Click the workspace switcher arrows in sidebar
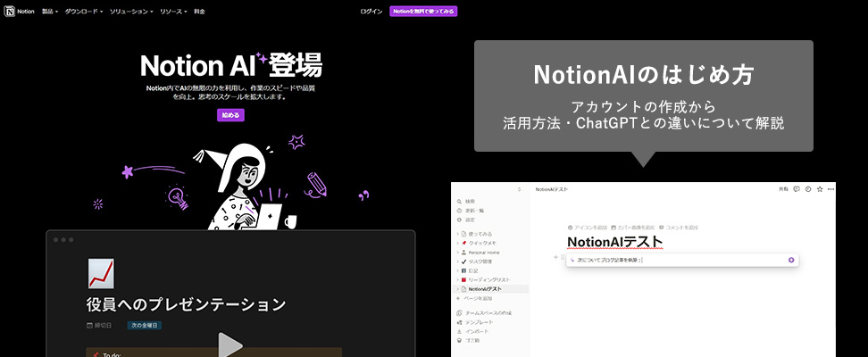Screen dimensions: 868x357 tap(519, 189)
